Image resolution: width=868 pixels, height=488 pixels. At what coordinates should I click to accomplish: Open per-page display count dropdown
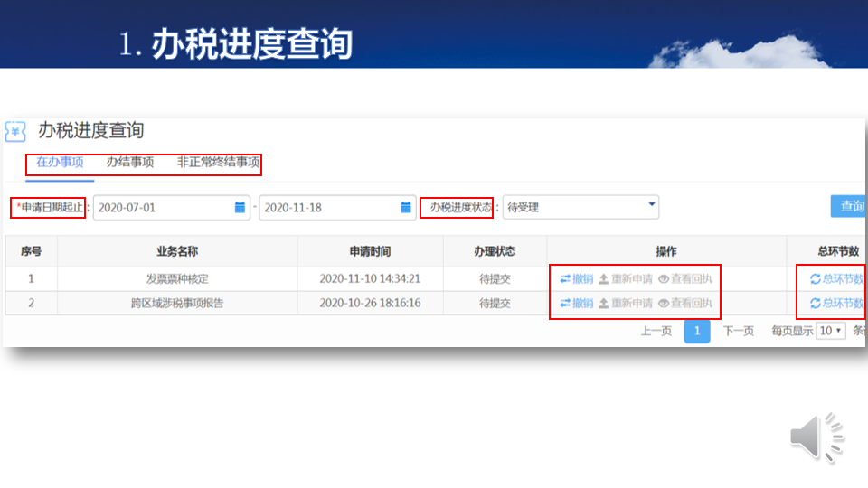pos(831,331)
